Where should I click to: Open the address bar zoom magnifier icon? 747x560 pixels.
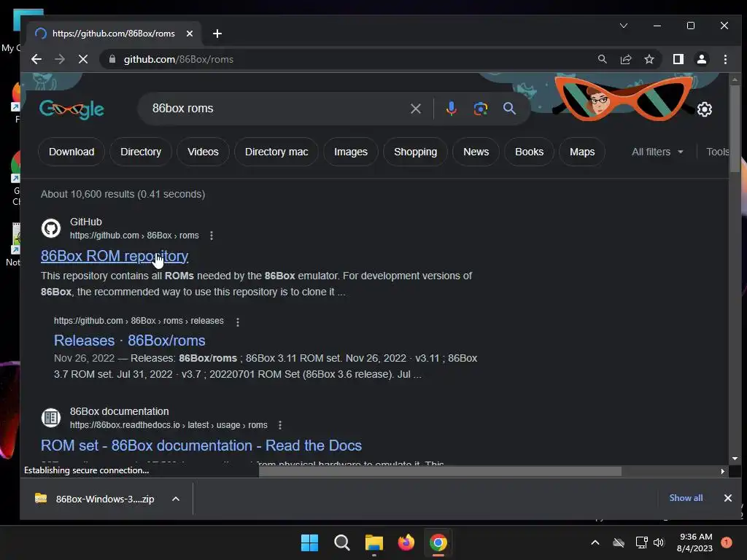(602, 59)
